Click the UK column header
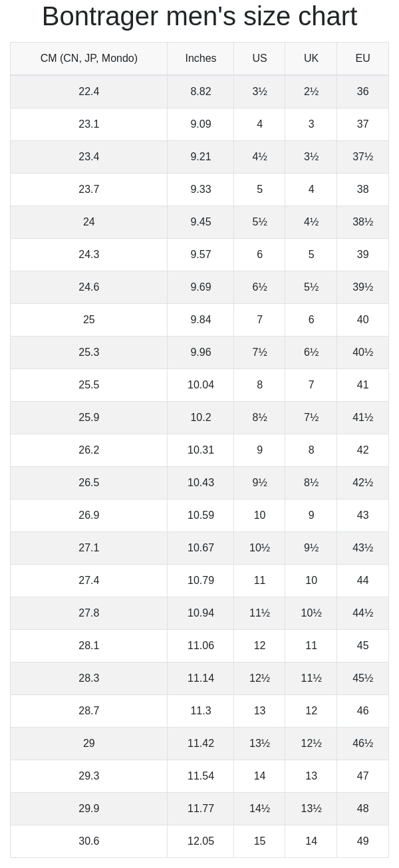The image size is (399, 868). pyautogui.click(x=311, y=59)
